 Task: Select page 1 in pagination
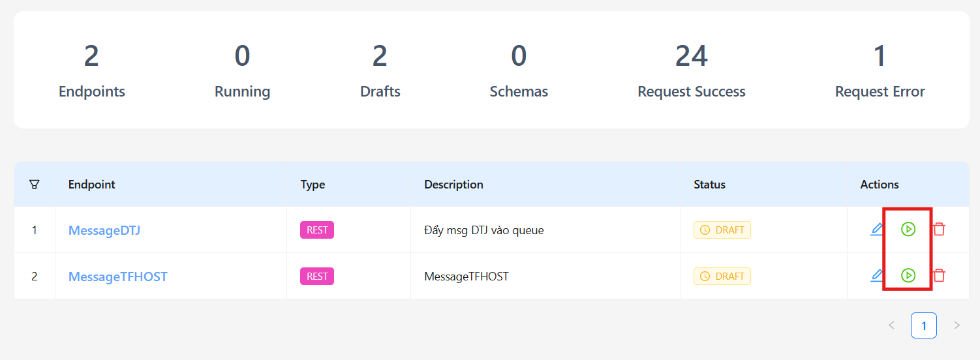[924, 325]
